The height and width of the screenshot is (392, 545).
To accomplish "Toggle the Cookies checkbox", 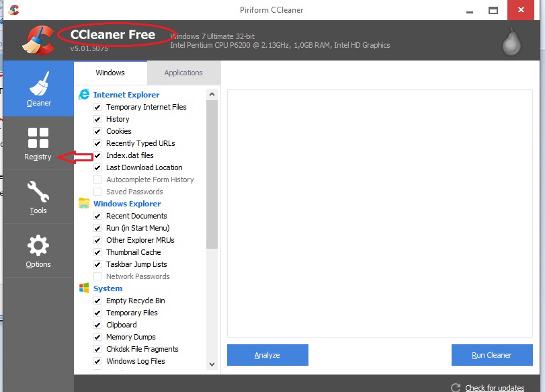I will tap(97, 132).
